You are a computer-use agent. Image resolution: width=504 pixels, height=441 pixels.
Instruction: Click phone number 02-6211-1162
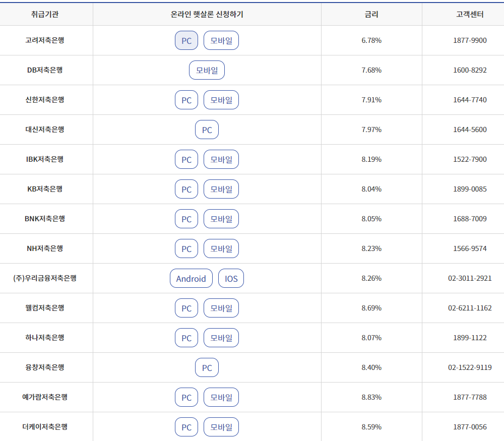click(470, 308)
